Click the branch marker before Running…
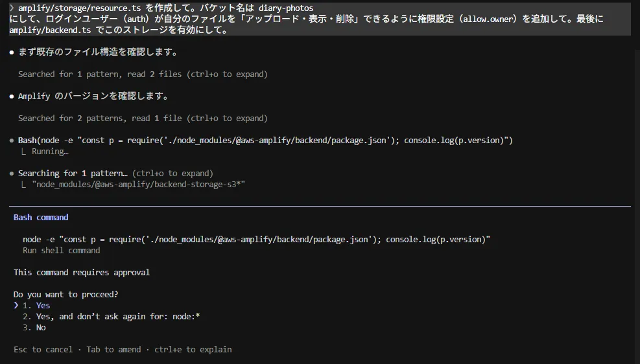 (x=25, y=152)
